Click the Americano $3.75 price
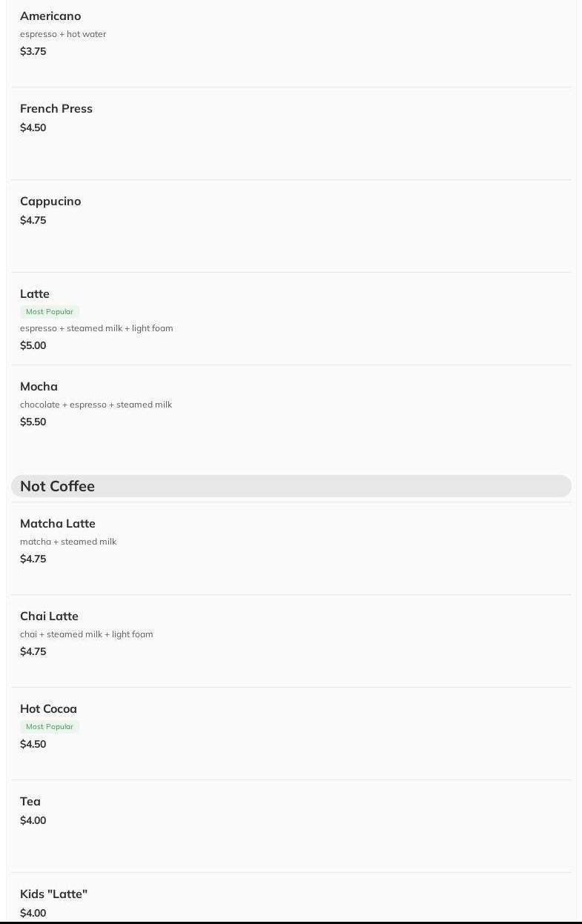The height and width of the screenshot is (924, 582). click(33, 52)
